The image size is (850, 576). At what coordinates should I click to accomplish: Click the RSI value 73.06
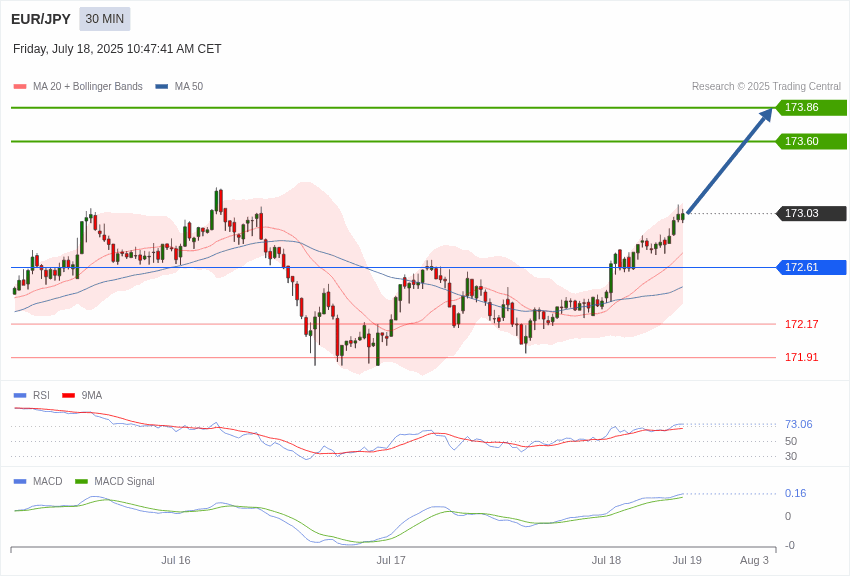(x=799, y=424)
